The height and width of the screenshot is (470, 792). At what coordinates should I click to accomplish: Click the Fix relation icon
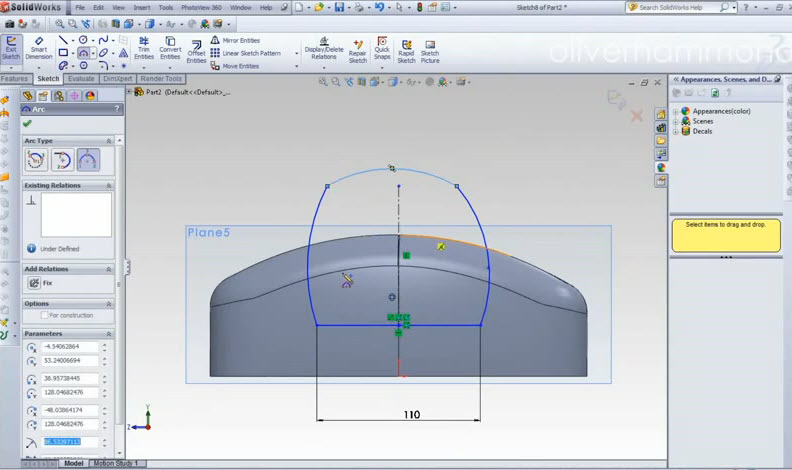[34, 283]
